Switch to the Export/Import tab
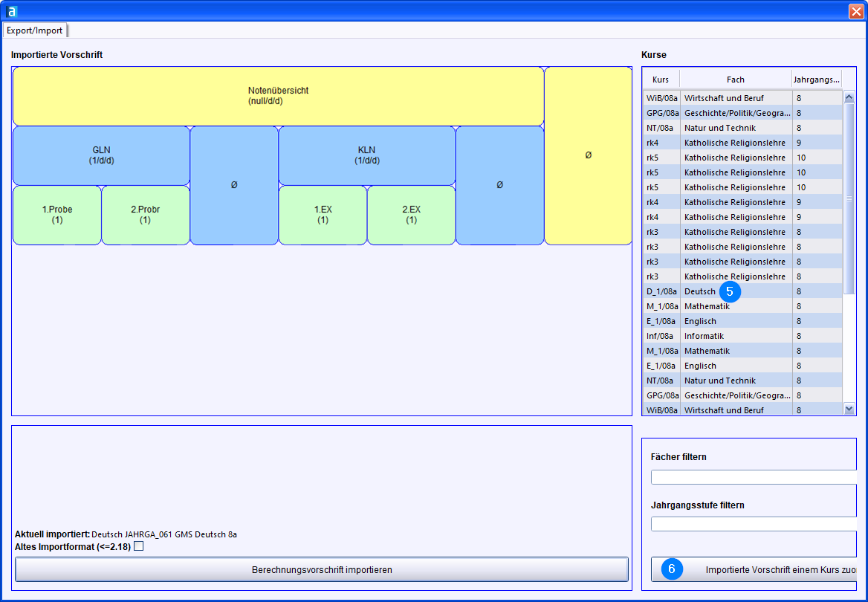This screenshot has width=868, height=602. (34, 30)
